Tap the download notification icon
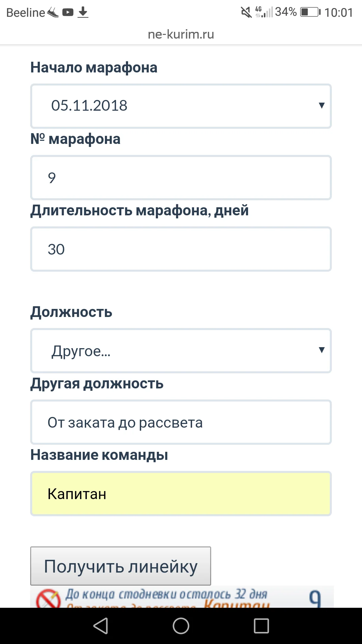The image size is (362, 644). click(83, 12)
